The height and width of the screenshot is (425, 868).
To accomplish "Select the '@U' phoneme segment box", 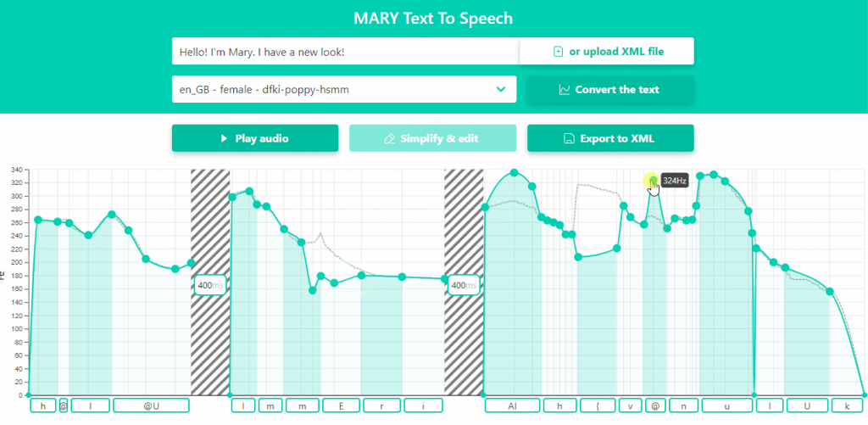I will click(x=150, y=406).
